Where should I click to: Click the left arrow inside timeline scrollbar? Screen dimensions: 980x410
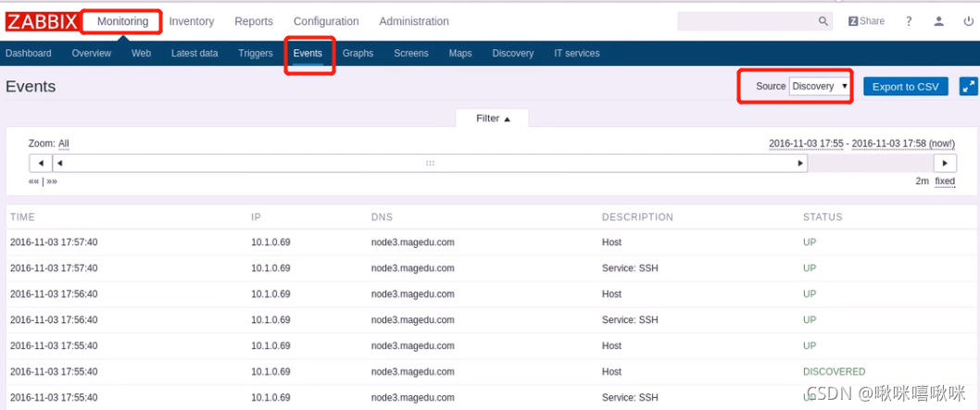[60, 164]
